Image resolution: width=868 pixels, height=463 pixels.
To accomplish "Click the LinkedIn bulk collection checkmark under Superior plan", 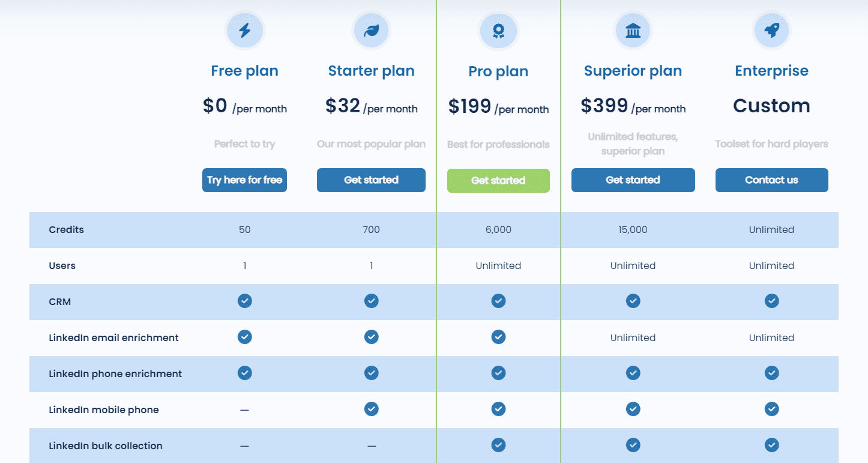I will tap(633, 445).
